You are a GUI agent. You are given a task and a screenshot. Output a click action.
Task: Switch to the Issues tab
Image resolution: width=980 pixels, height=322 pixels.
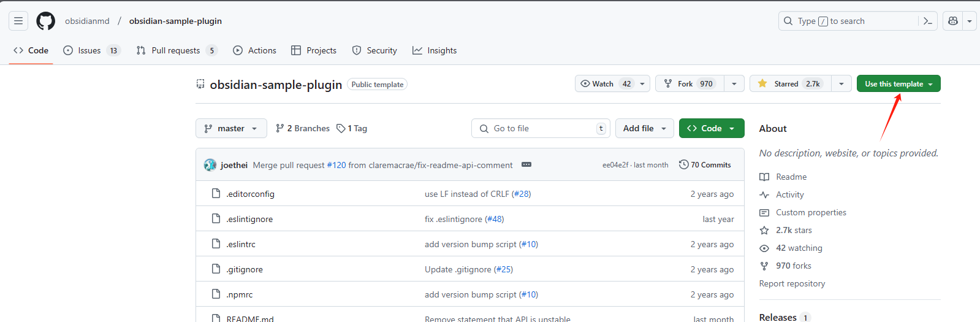89,50
